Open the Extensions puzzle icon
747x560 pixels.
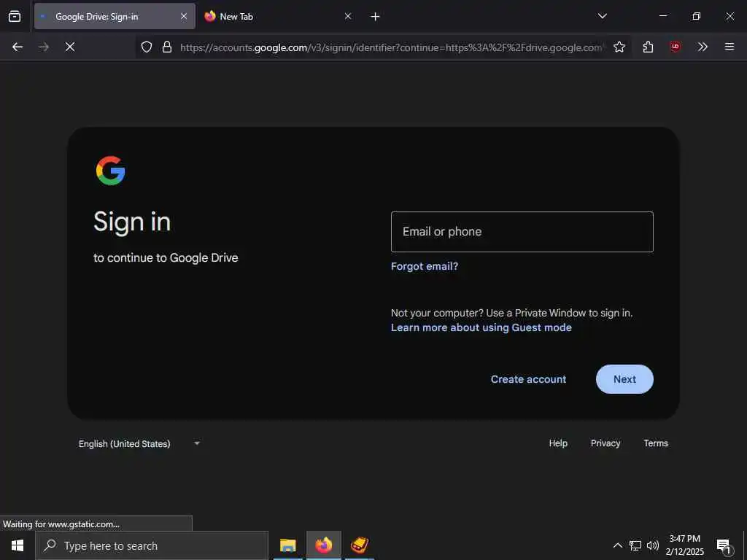(648, 47)
